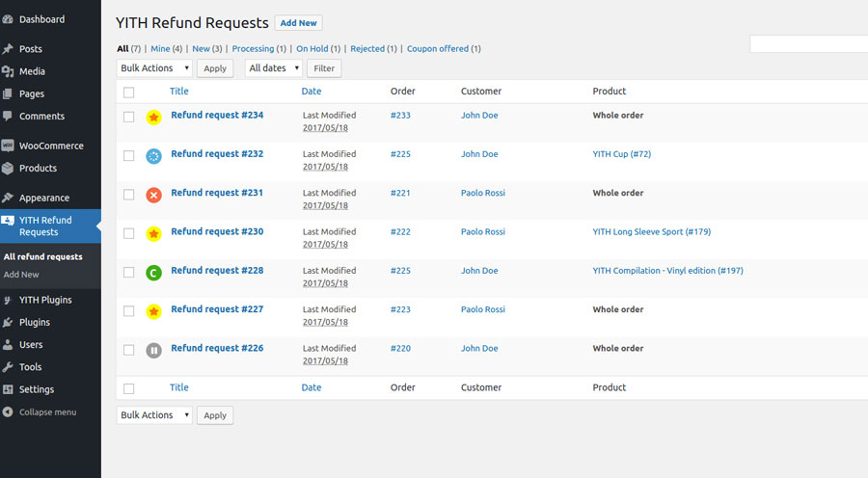Click the green coupon icon for request #228
The height and width of the screenshot is (478, 868).
click(153, 273)
